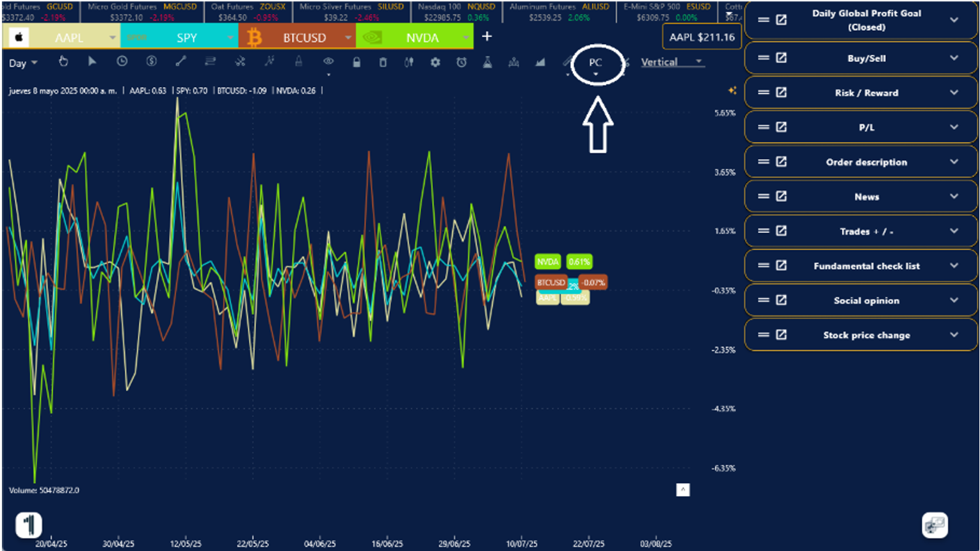Switch to the SPY tab
Screen dimensions: 980x551
(x=186, y=38)
